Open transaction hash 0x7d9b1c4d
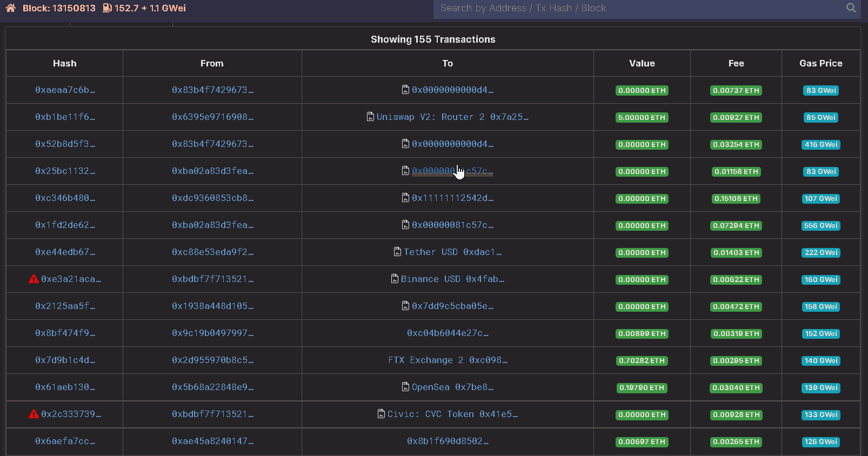Image resolution: width=868 pixels, height=456 pixels. [x=65, y=360]
